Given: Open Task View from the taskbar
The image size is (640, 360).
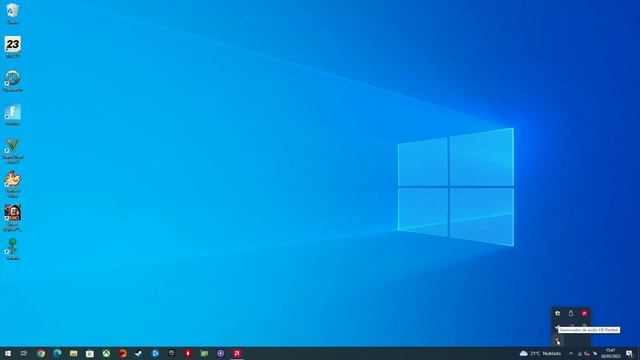Looking at the screenshot, I should [x=24, y=353].
